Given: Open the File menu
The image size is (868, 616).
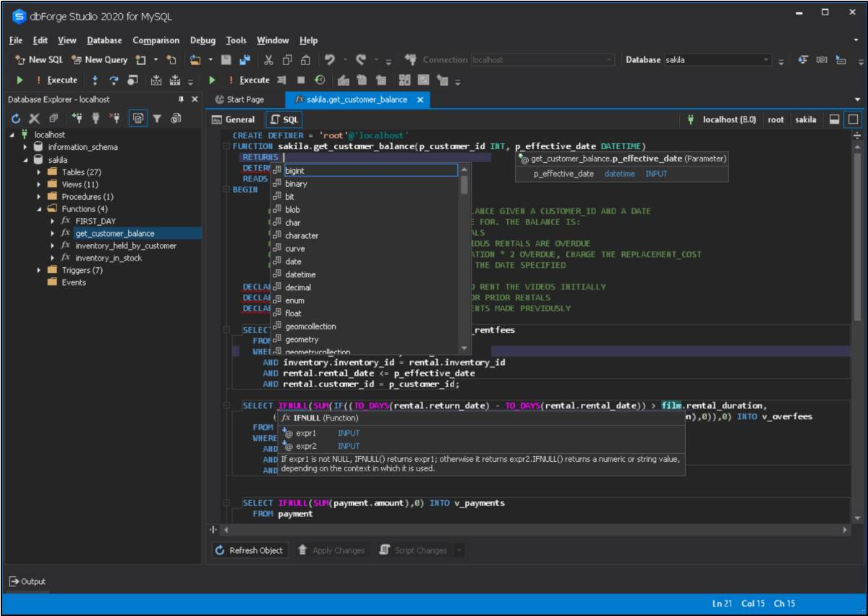Looking at the screenshot, I should (x=17, y=40).
